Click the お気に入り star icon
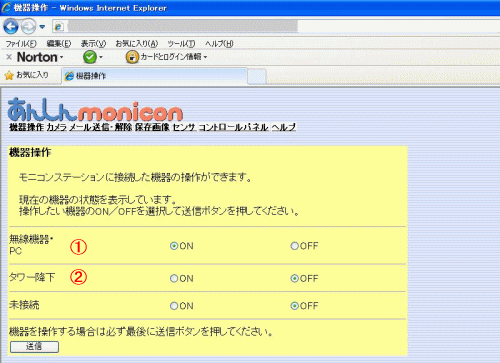 point(9,75)
